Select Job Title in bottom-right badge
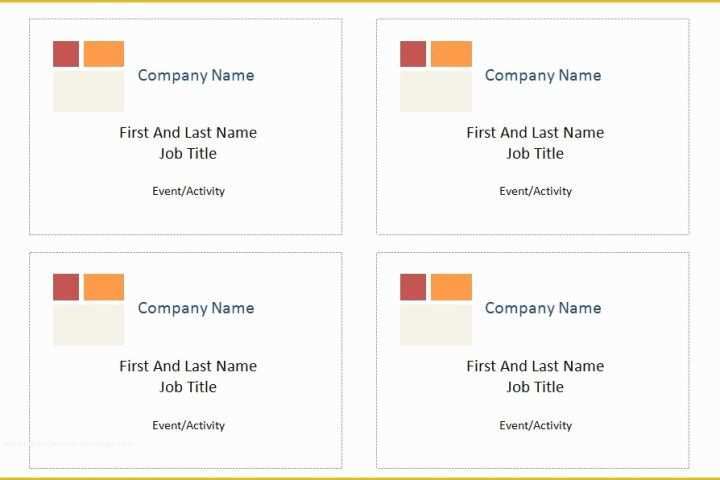Image resolution: width=720 pixels, height=480 pixels. (535, 387)
